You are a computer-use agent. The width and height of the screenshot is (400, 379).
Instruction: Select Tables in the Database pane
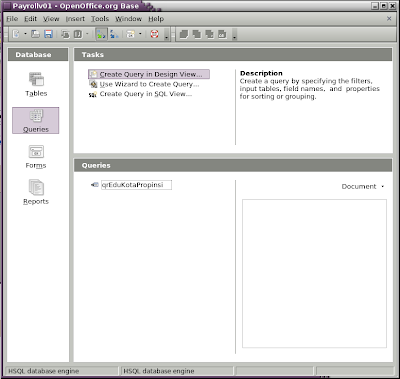click(x=36, y=84)
